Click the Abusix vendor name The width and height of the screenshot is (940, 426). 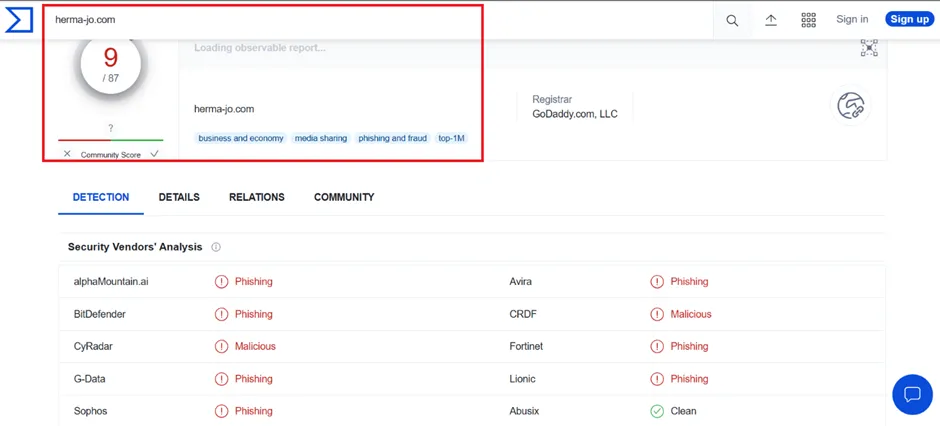coord(524,411)
